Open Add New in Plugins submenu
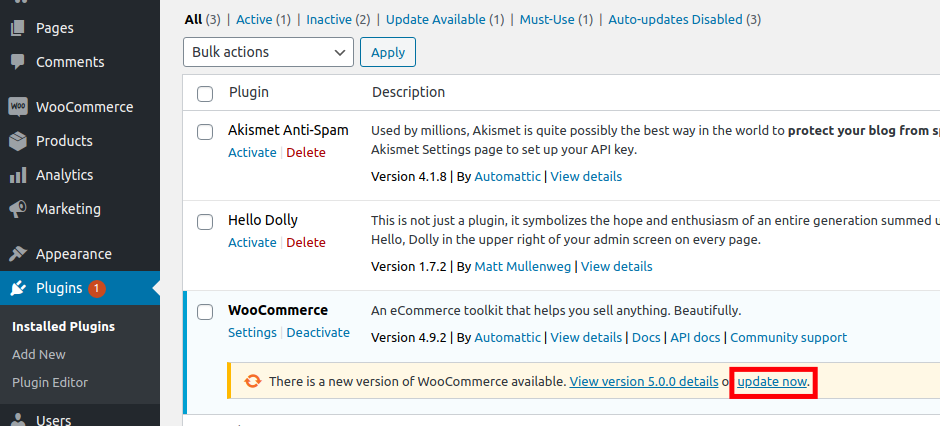This screenshot has height=426, width=940. [39, 354]
